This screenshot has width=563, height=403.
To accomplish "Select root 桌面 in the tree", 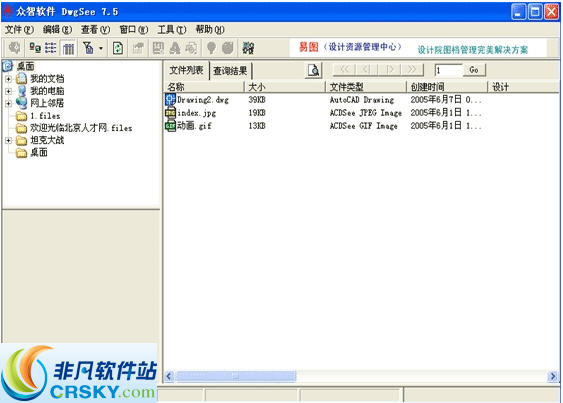I will click(25, 66).
